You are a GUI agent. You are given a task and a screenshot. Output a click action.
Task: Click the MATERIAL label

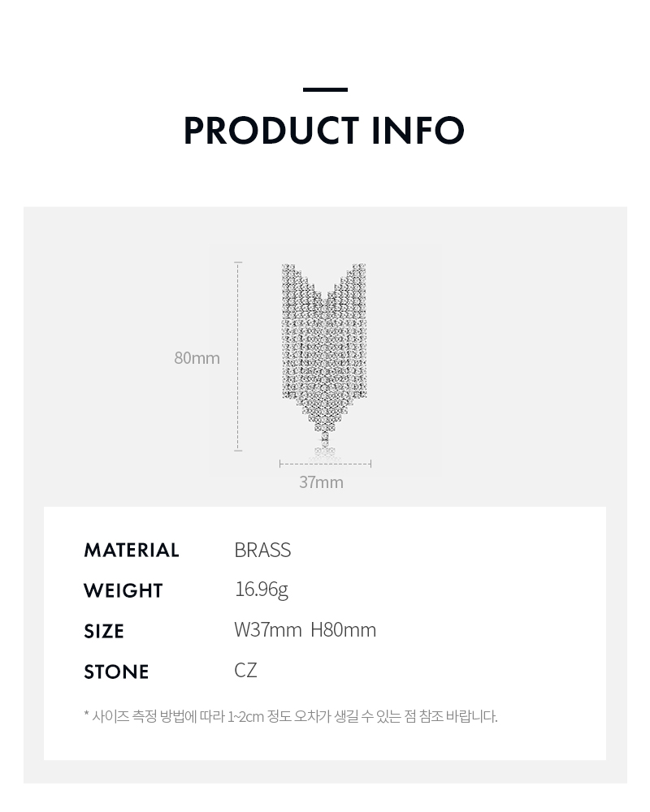tap(132, 550)
